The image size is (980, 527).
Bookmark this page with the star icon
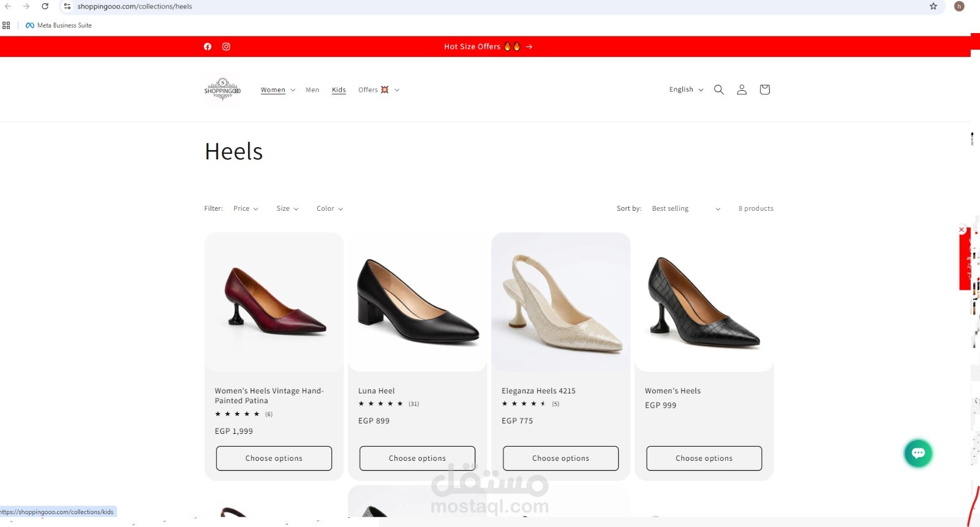[933, 6]
